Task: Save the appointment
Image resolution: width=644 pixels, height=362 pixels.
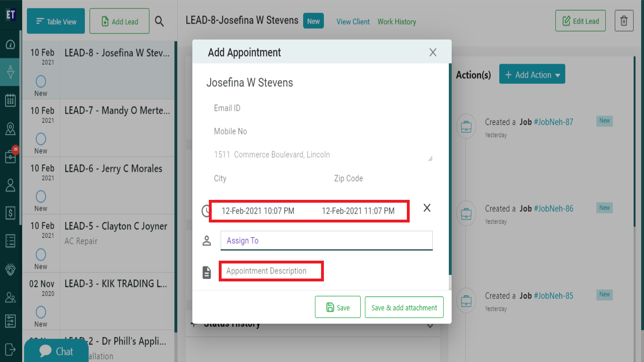Action: (338, 307)
